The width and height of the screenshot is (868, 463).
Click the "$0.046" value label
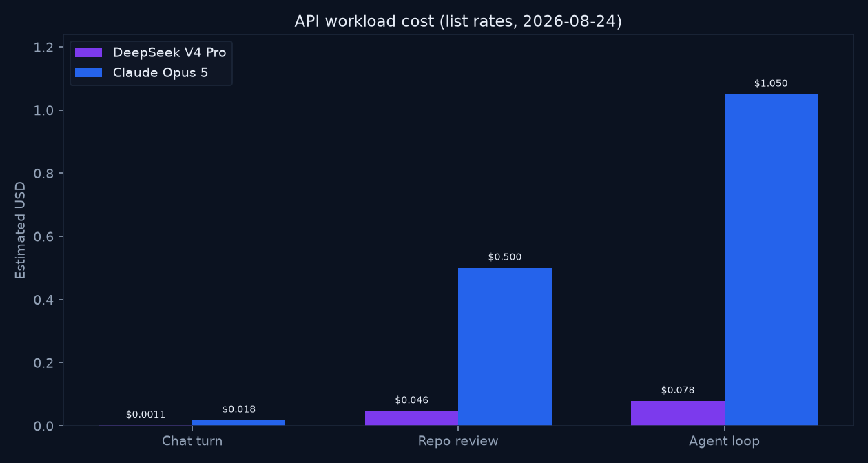click(412, 400)
